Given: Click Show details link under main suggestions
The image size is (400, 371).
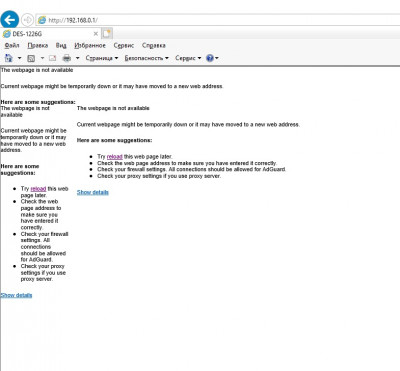Looking at the screenshot, I should point(93,192).
